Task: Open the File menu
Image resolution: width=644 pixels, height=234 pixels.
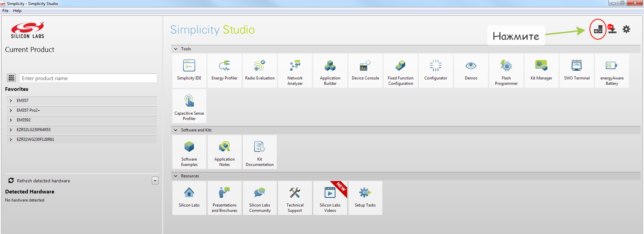Action: click(x=5, y=11)
